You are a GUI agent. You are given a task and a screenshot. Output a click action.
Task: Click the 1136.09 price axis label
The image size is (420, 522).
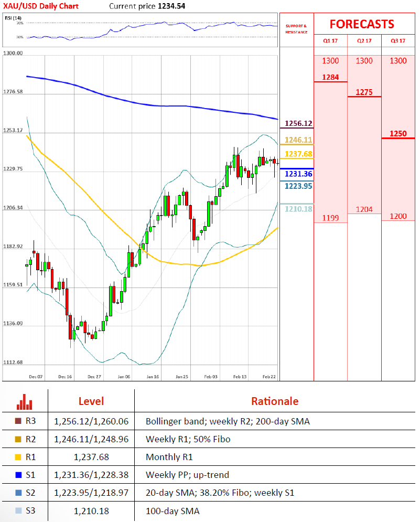(x=13, y=323)
